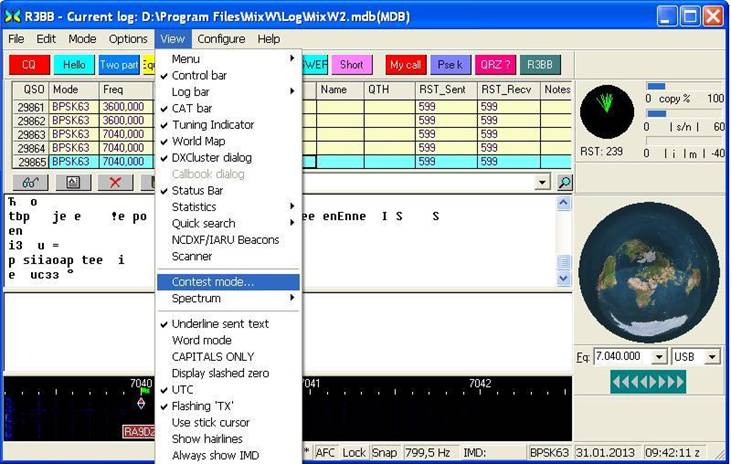Uncheck World Map in View menu
Screen dimensions: 731x464
[199, 141]
